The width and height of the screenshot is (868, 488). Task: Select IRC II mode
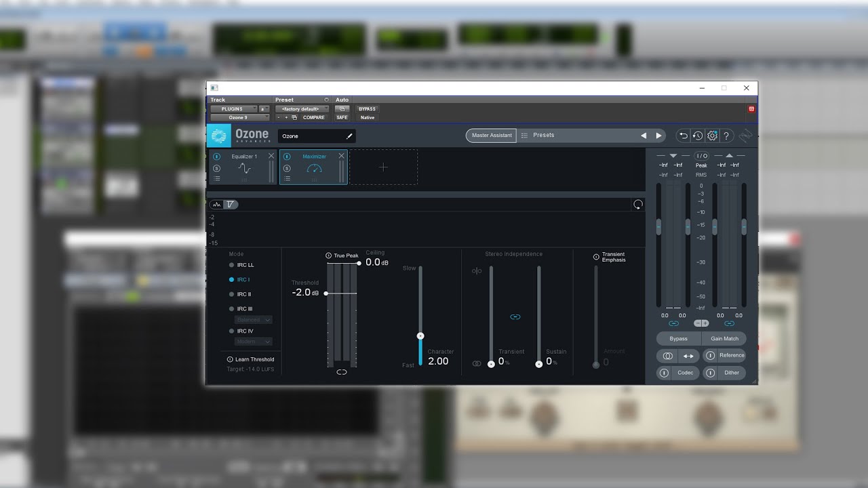240,294
